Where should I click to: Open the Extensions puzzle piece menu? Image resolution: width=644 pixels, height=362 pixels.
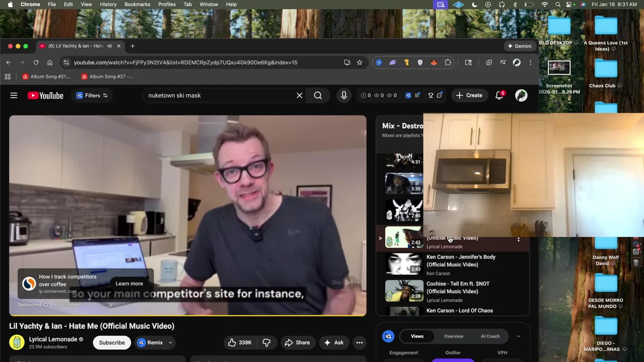click(448, 62)
